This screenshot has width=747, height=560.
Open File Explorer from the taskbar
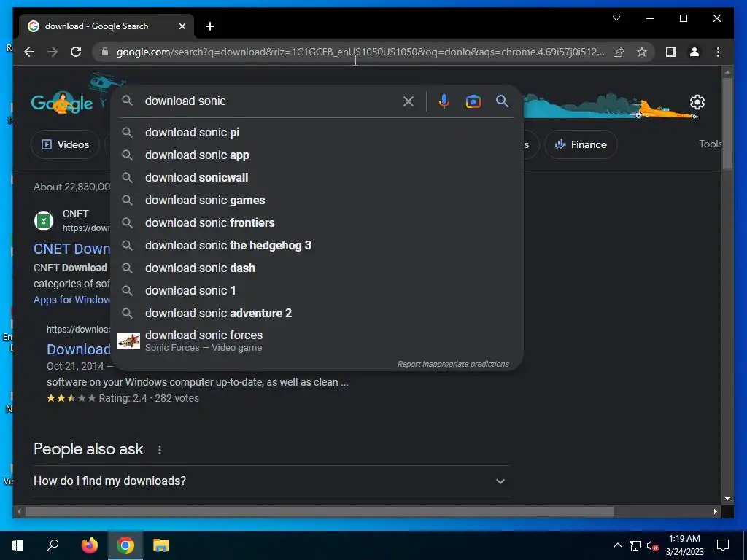(x=161, y=545)
